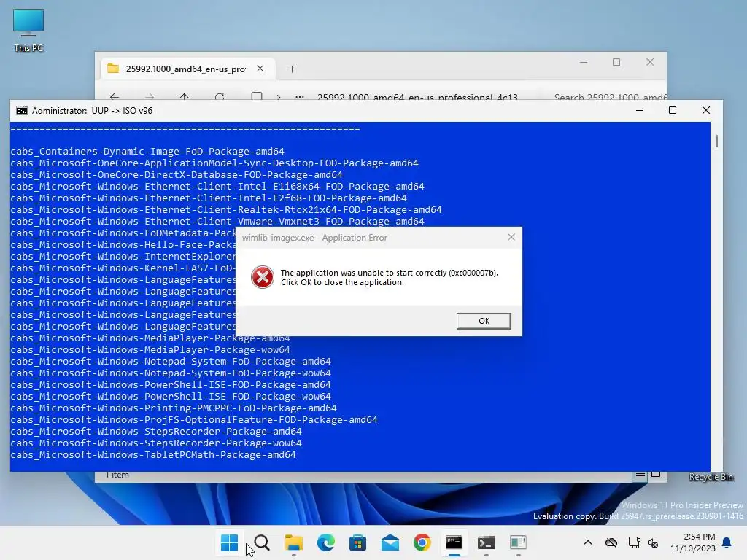Viewport: 747px width, 560px height.
Task: Launch Microsoft Edge from the taskbar
Action: click(x=326, y=542)
